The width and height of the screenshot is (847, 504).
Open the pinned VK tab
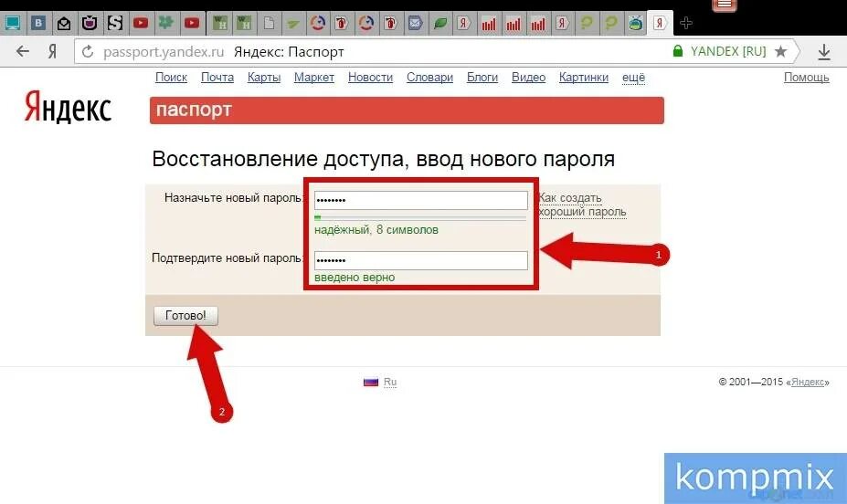click(37, 23)
